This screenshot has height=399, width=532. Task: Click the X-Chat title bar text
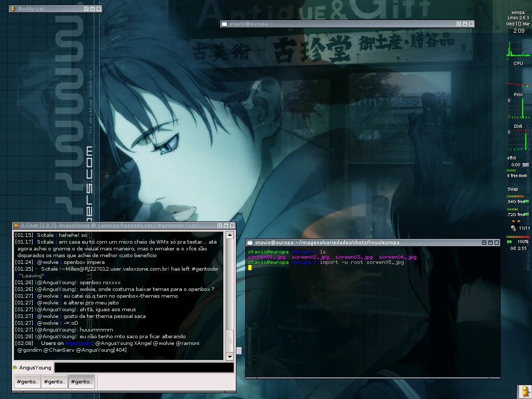[x=110, y=225]
